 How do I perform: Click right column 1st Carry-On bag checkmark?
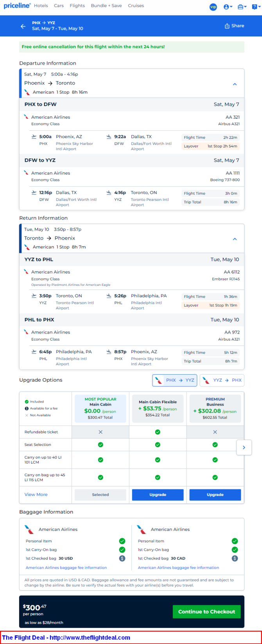(235, 550)
